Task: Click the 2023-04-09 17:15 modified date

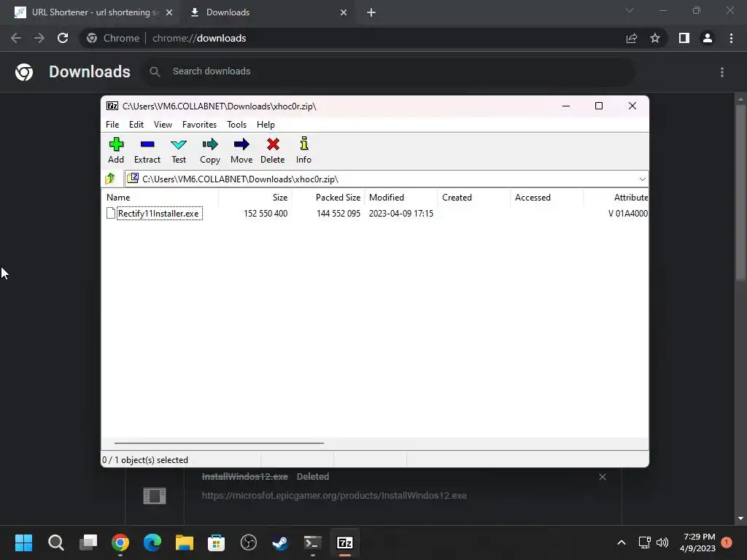Action: [x=401, y=214]
